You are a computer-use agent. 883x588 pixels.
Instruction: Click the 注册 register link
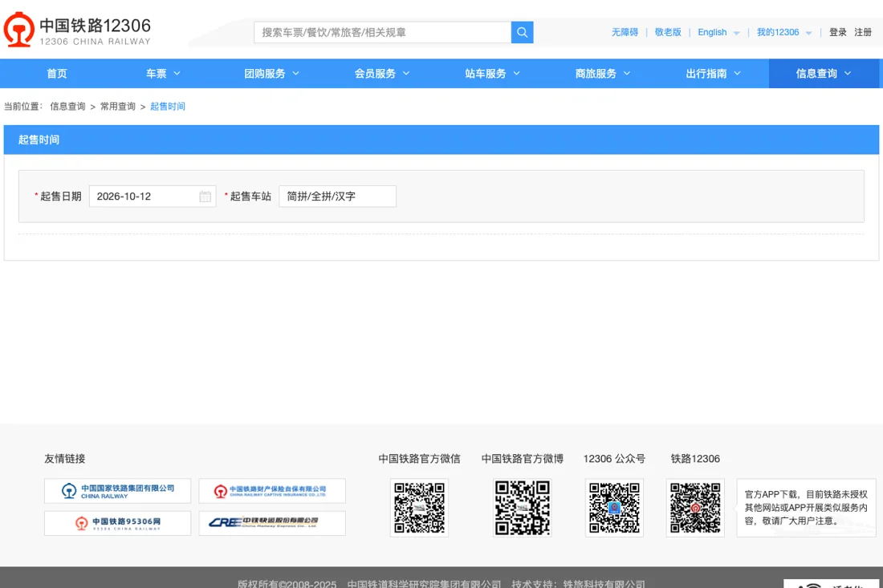point(863,32)
